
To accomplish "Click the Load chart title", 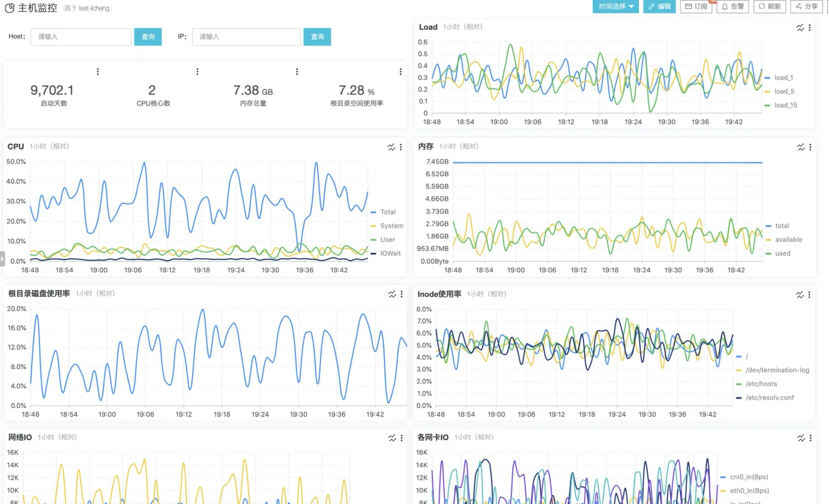I will [x=428, y=27].
